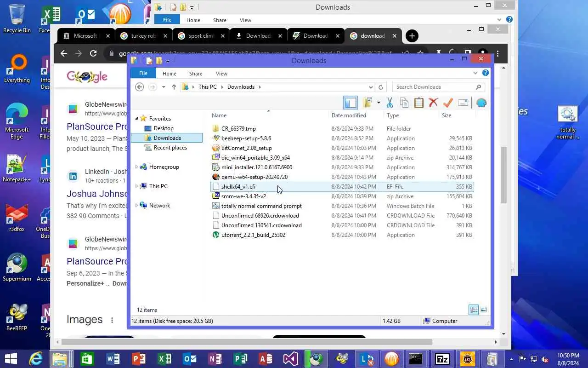The height and width of the screenshot is (368, 588).
Task: Expand the ribbon with the chevron
Action: click(x=475, y=73)
